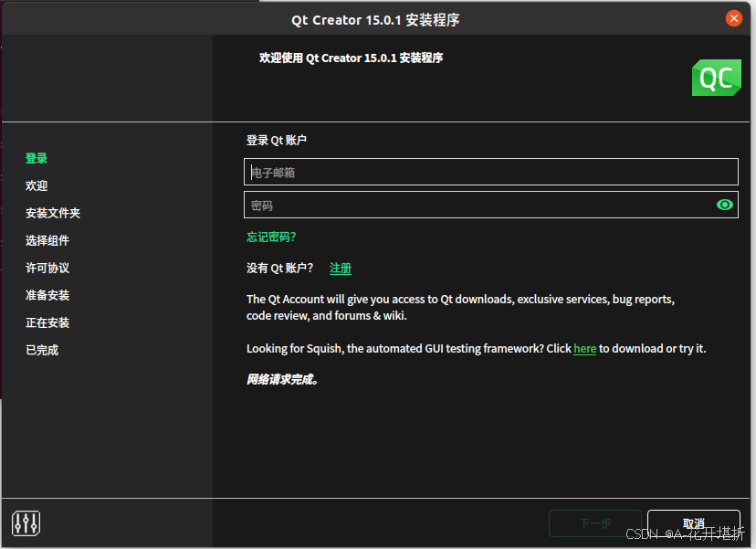Screen dimensions: 756x549
Task: Select the 正在安装 step in sidebar
Action: [47, 322]
